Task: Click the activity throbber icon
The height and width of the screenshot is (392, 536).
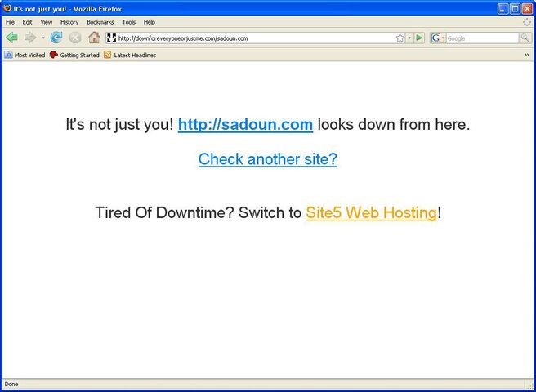Action: pos(527,22)
